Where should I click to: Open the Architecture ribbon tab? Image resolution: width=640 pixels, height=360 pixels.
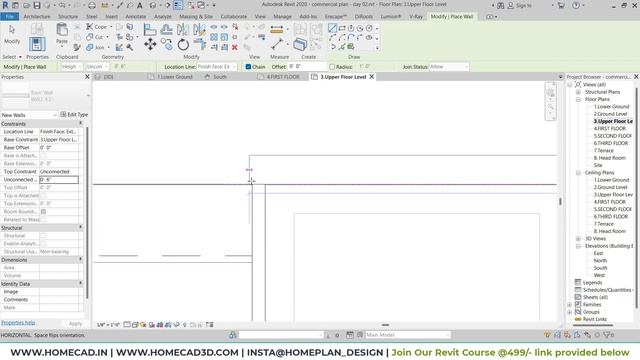(37, 16)
